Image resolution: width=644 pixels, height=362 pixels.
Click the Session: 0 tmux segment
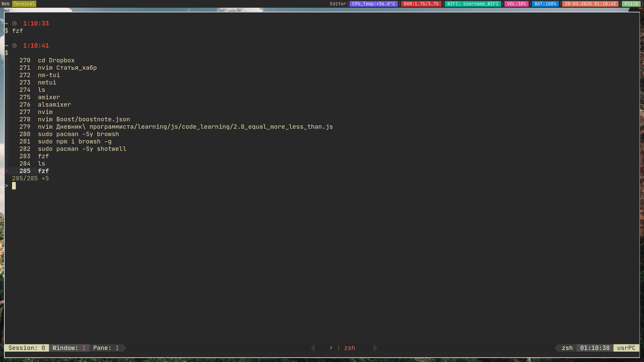[27, 348]
